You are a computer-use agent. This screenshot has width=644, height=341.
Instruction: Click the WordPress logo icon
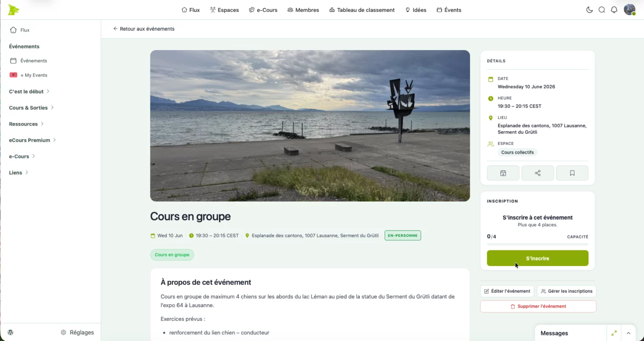[x=11, y=332]
